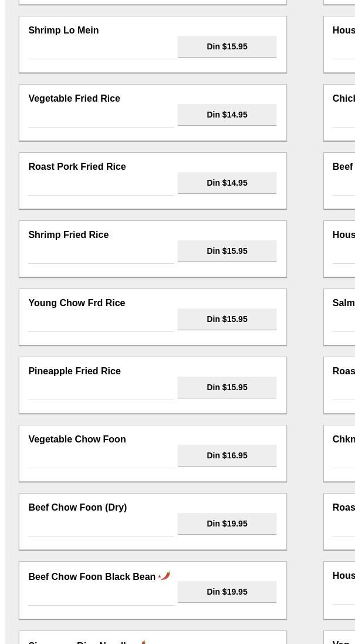
Task: Open Young Chow Frd Rice title
Action: [76, 303]
